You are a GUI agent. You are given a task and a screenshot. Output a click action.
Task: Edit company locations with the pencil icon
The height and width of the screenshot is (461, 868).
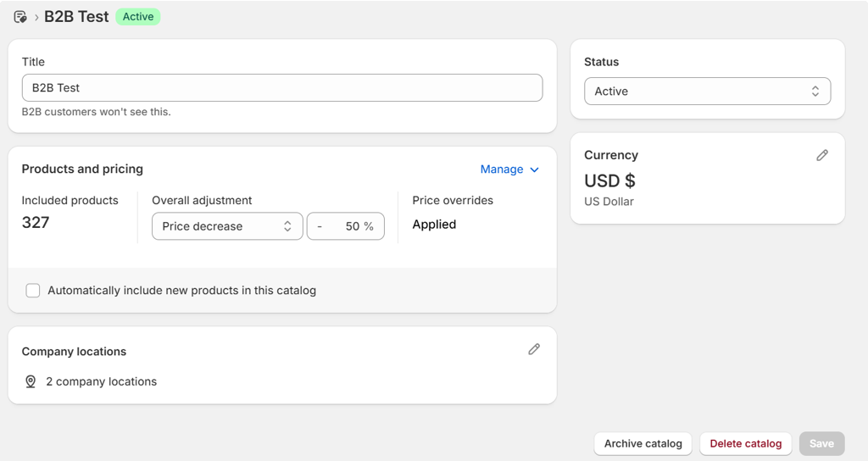[x=534, y=349]
